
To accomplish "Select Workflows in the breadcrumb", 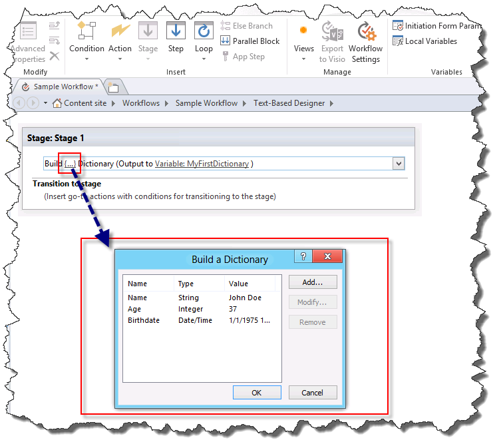I will click(x=141, y=103).
